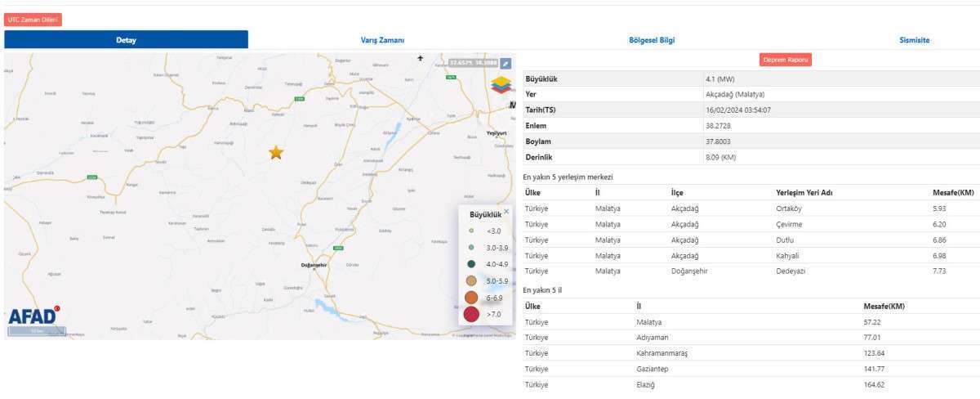
Task: Open the map layers stack icon
Action: 501,84
